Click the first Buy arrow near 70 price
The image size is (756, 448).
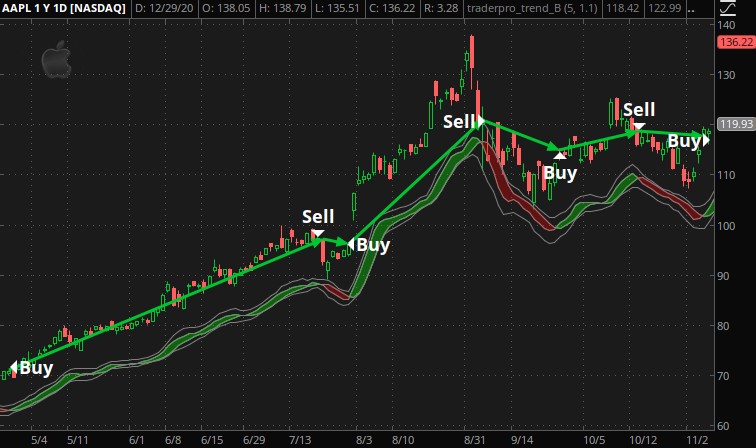(x=14, y=368)
